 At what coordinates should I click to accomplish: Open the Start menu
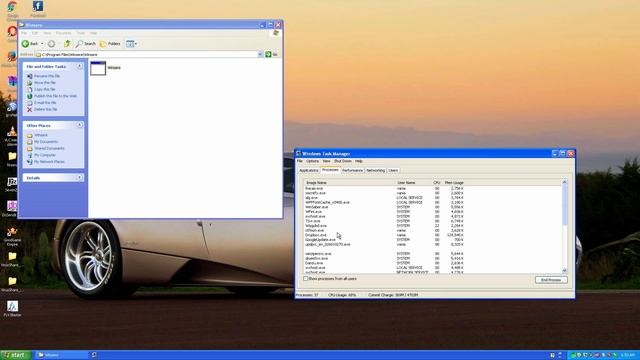pyautogui.click(x=16, y=355)
